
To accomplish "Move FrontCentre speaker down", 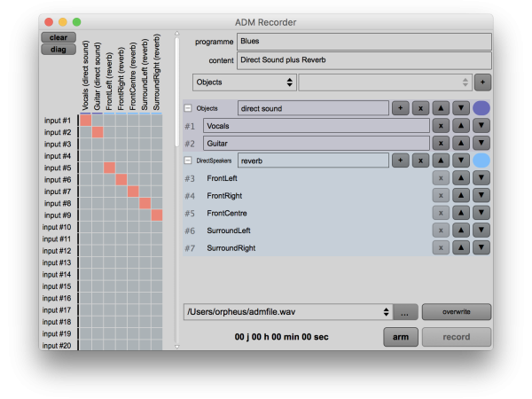I will (481, 213).
